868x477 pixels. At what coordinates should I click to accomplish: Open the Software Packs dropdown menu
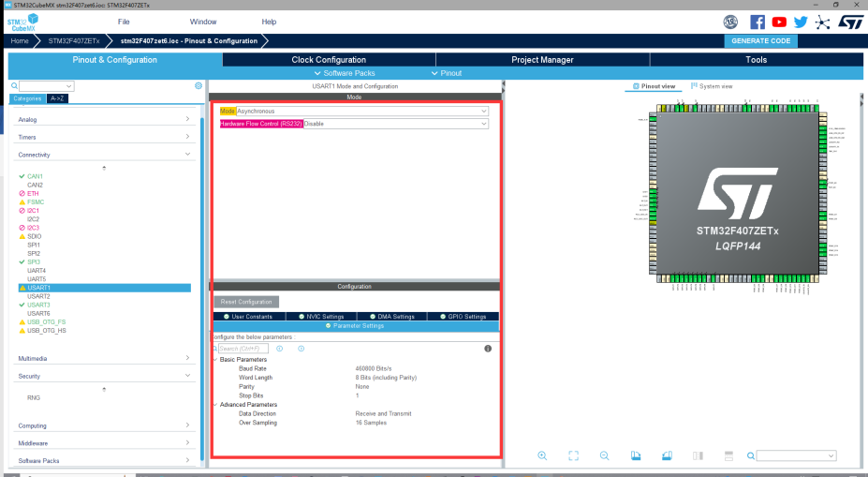point(345,73)
